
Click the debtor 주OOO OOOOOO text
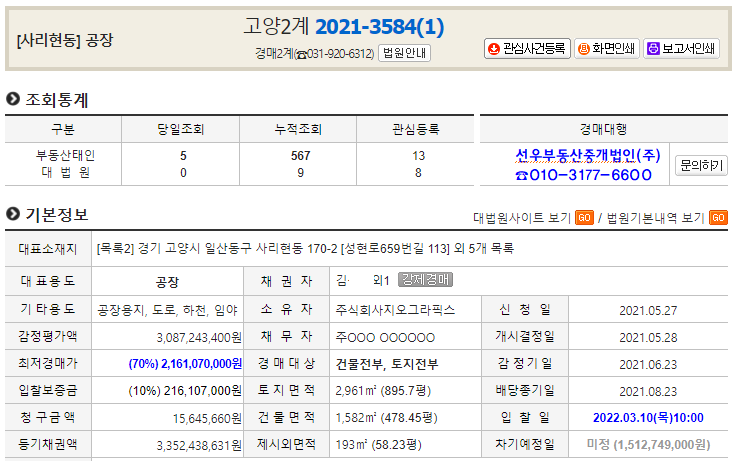[385, 337]
